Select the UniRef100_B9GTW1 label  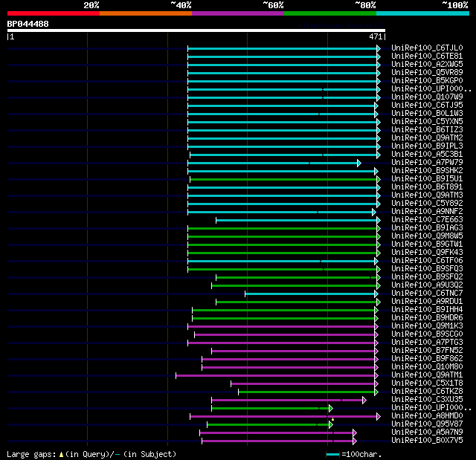pyautogui.click(x=427, y=244)
